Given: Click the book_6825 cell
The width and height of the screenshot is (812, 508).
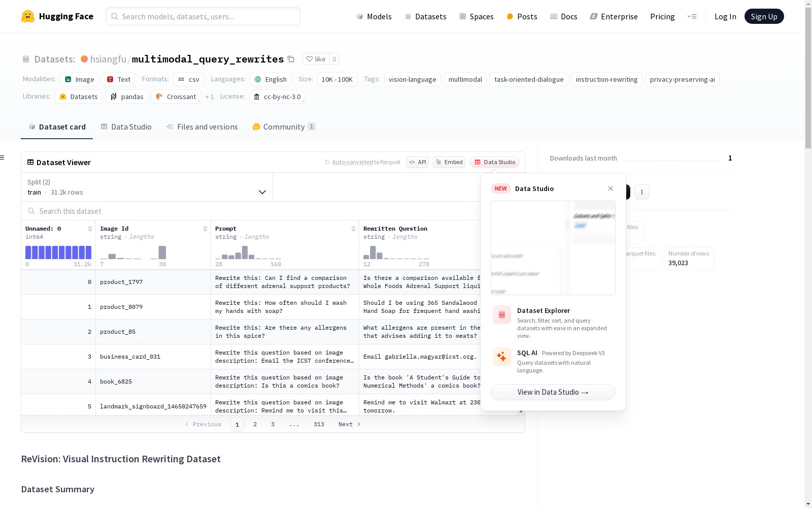Looking at the screenshot, I should coord(153,382).
